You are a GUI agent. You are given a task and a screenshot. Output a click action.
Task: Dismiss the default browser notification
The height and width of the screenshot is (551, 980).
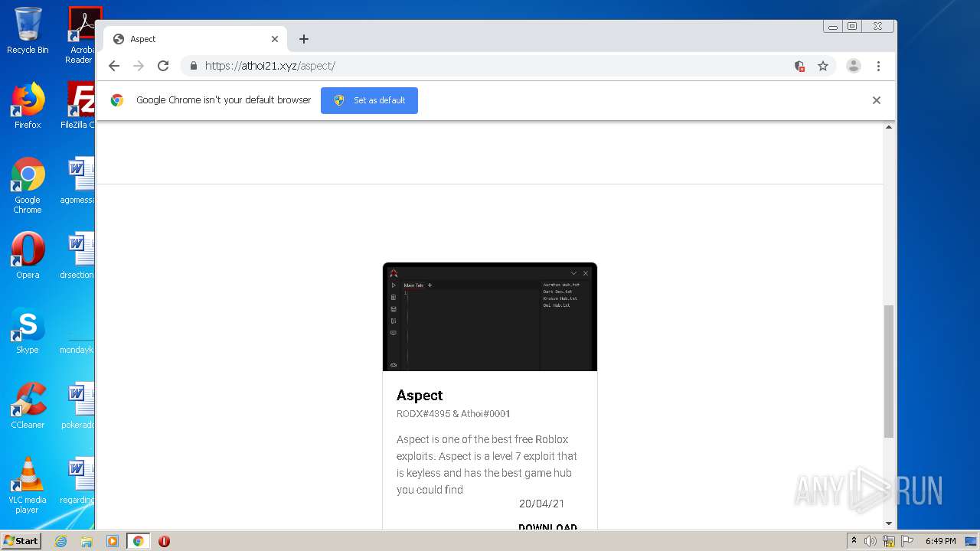tap(877, 100)
